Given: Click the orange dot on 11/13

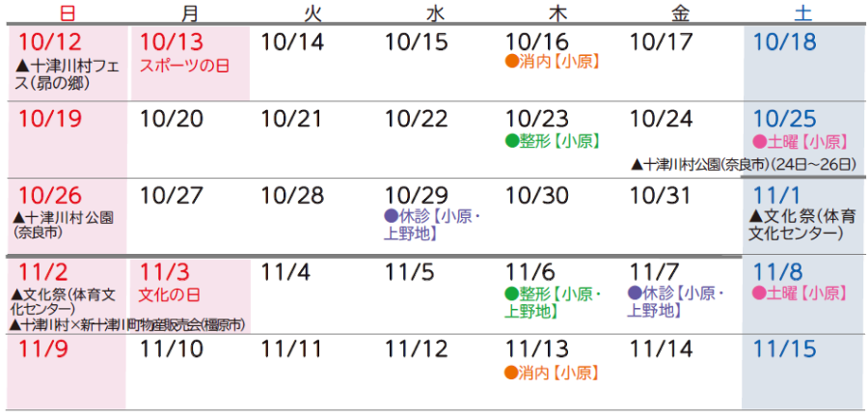Looking at the screenshot, I should [512, 372].
